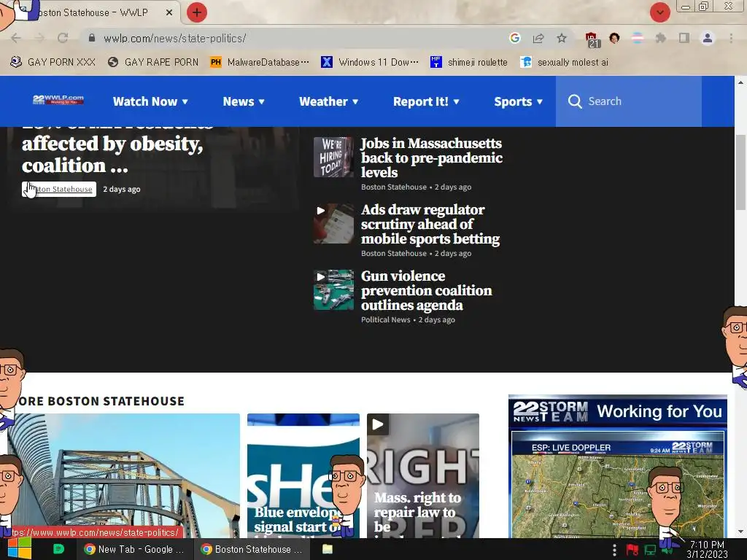The height and width of the screenshot is (560, 747).
Task: Click the scrollbar up arrow
Action: pos(740,82)
